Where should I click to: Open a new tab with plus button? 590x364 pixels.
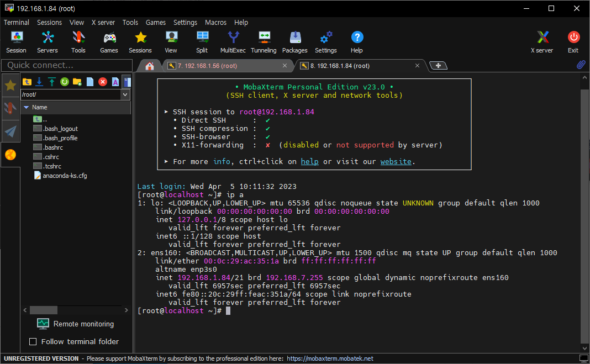coord(438,65)
